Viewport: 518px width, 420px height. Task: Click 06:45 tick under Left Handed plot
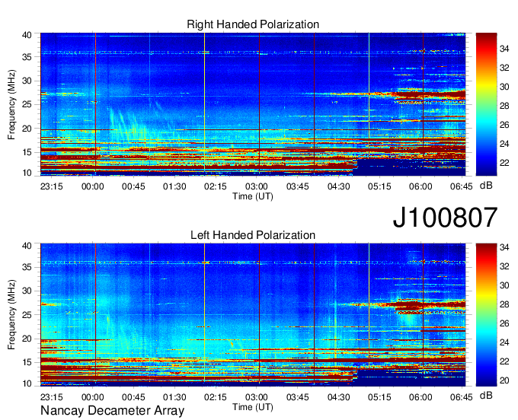tap(461, 397)
